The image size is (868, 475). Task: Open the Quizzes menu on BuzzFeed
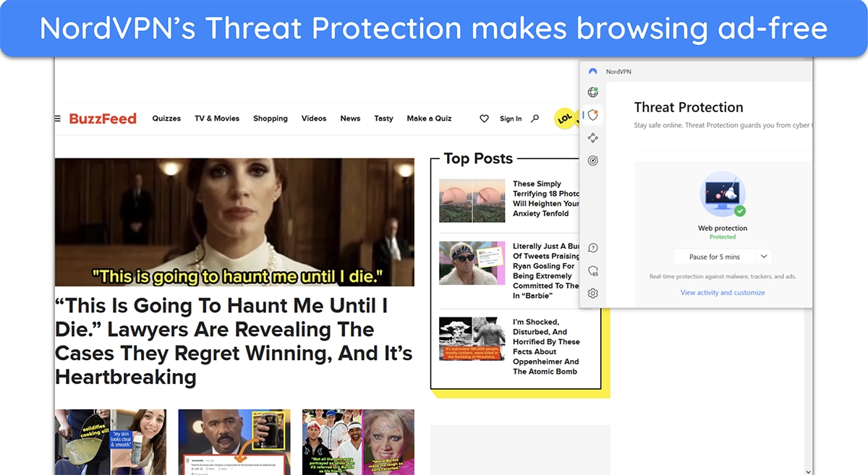point(166,119)
